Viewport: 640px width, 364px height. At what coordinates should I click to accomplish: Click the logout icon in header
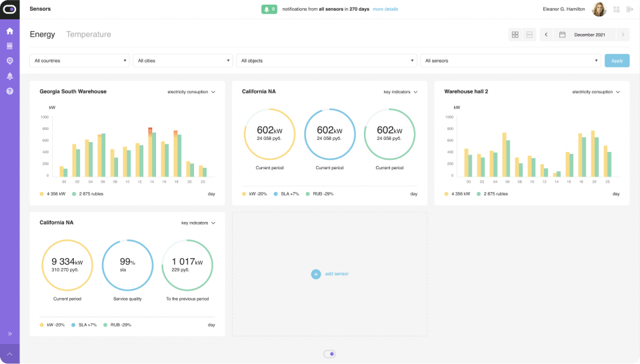click(629, 9)
